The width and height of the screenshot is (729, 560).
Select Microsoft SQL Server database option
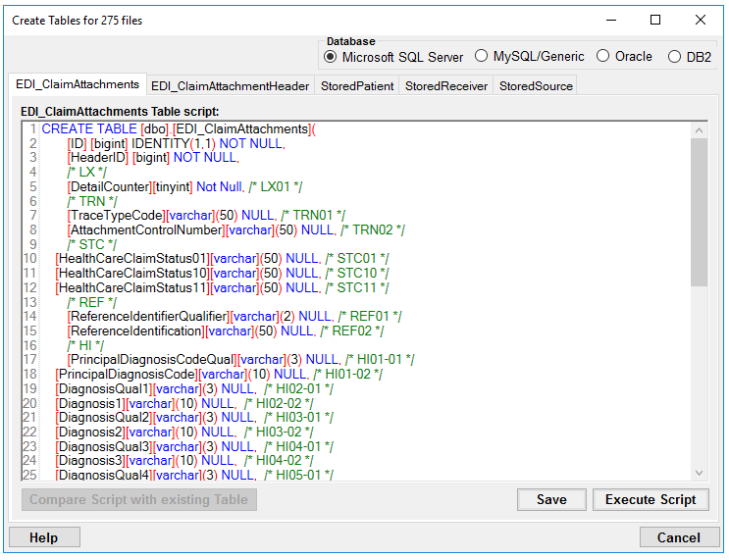pos(331,57)
